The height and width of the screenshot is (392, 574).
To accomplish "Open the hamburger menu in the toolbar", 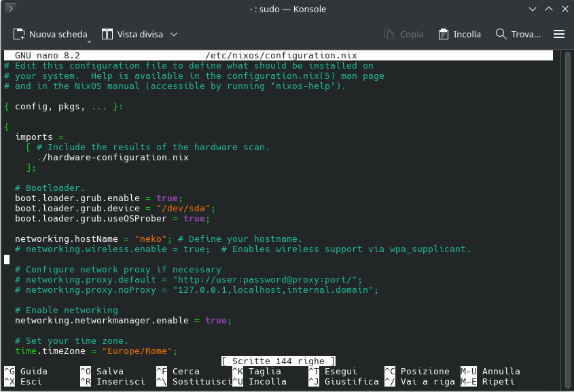I will tap(559, 34).
